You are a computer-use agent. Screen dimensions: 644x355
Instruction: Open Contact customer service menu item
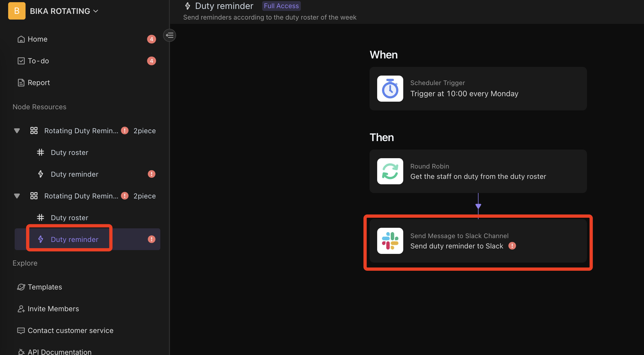(x=70, y=330)
